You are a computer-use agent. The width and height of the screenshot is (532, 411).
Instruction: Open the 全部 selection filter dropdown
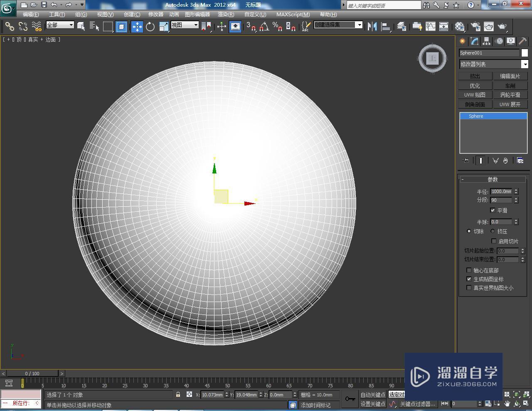click(x=59, y=25)
